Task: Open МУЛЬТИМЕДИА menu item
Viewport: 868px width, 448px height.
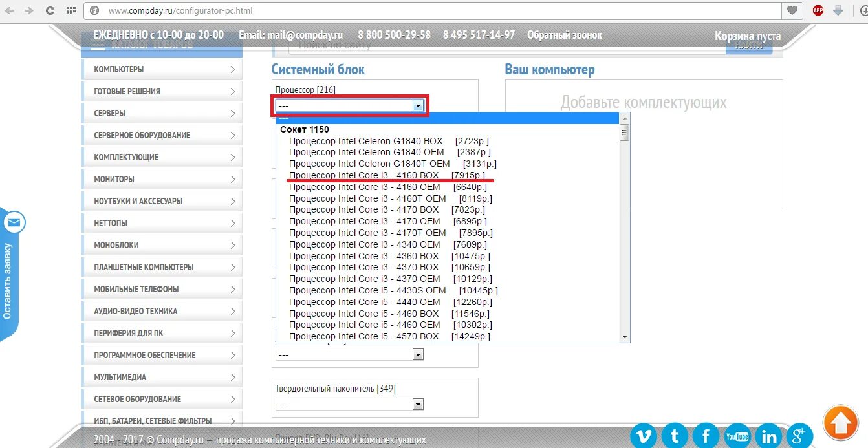Action: (162, 377)
